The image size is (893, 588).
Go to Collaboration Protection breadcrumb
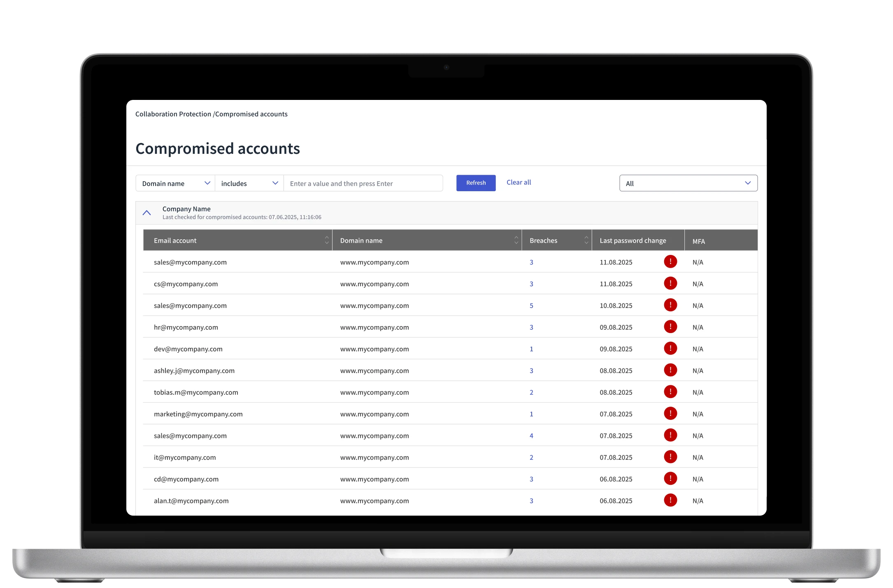(173, 114)
